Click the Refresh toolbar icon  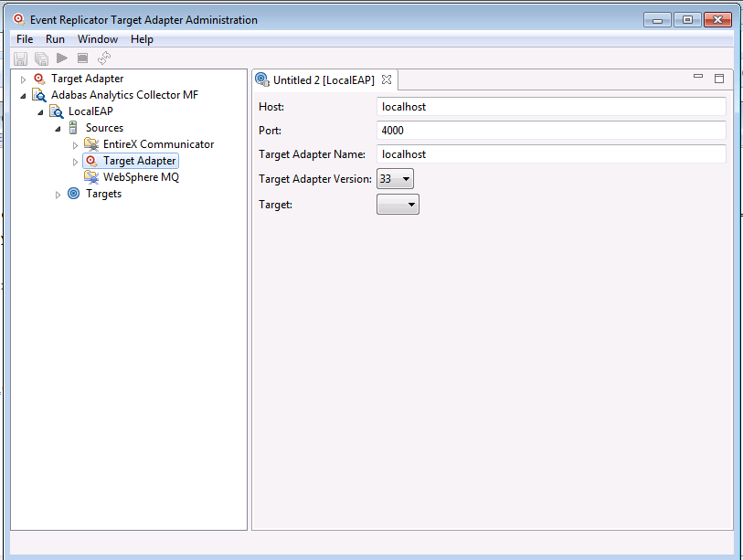point(104,58)
